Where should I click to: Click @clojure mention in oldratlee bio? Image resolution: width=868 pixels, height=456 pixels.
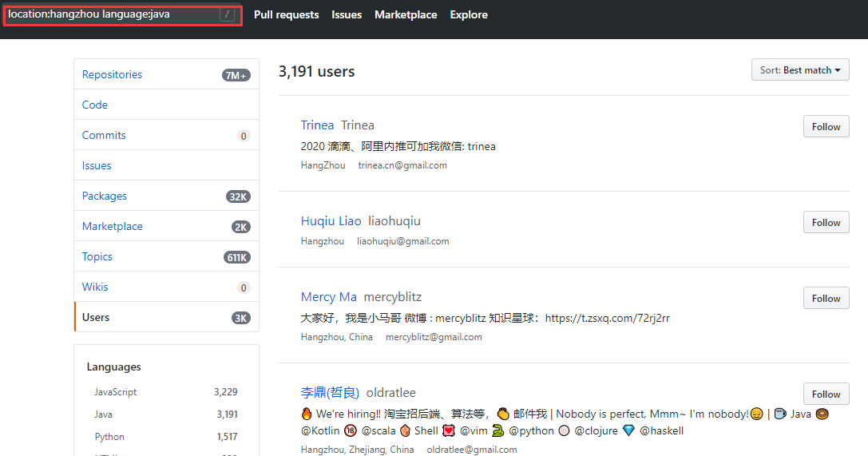point(597,430)
